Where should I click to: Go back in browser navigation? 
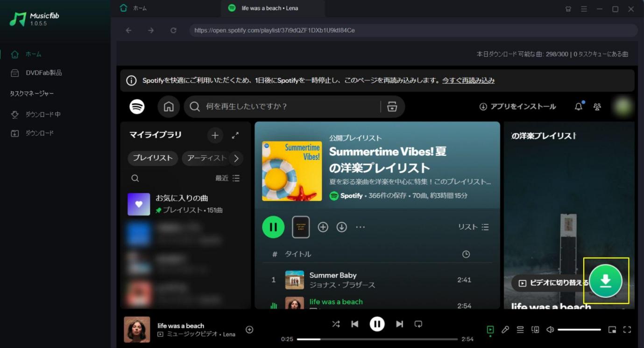pos(129,30)
